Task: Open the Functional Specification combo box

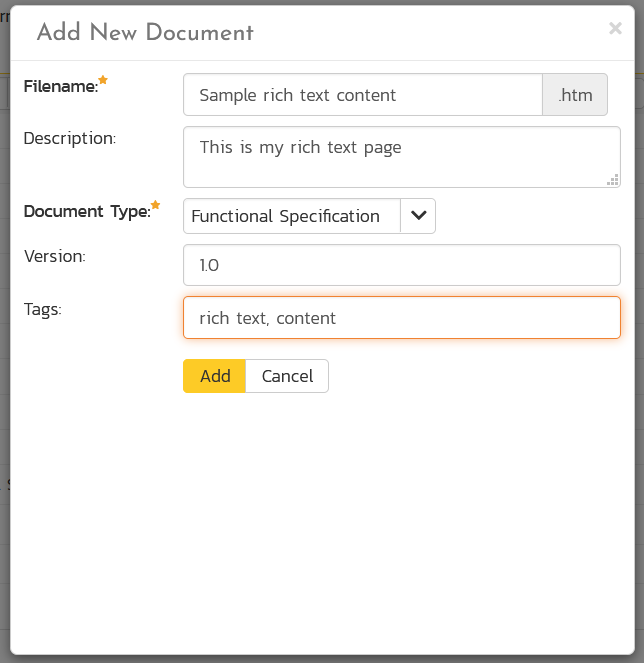Action: pyautogui.click(x=291, y=216)
